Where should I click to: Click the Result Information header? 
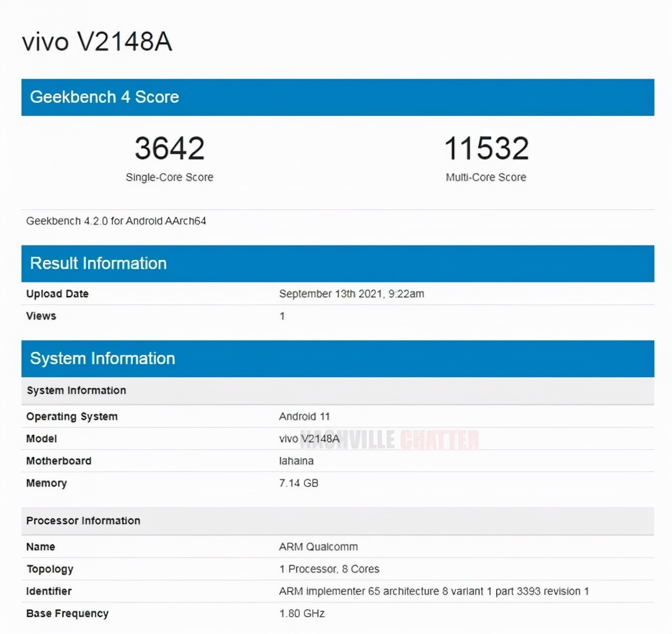tap(338, 263)
